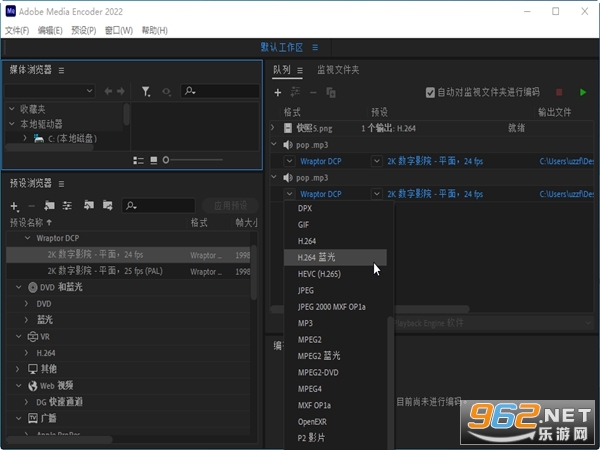Choose H.264 蓝光 from format list
The image size is (600, 450).
335,258
